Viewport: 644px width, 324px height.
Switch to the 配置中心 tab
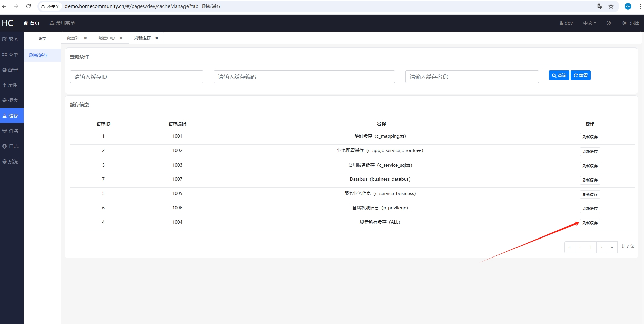[x=107, y=38]
